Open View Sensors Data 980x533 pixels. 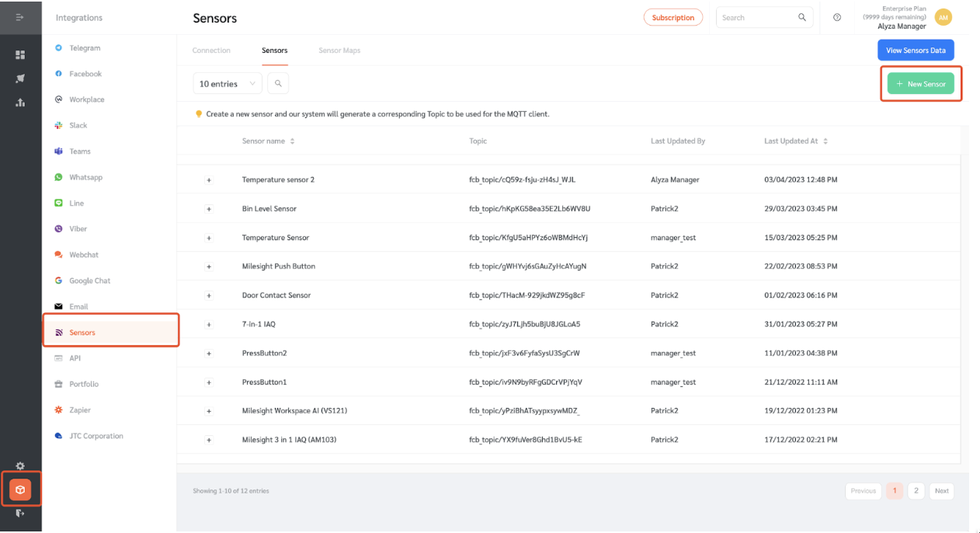tap(916, 50)
